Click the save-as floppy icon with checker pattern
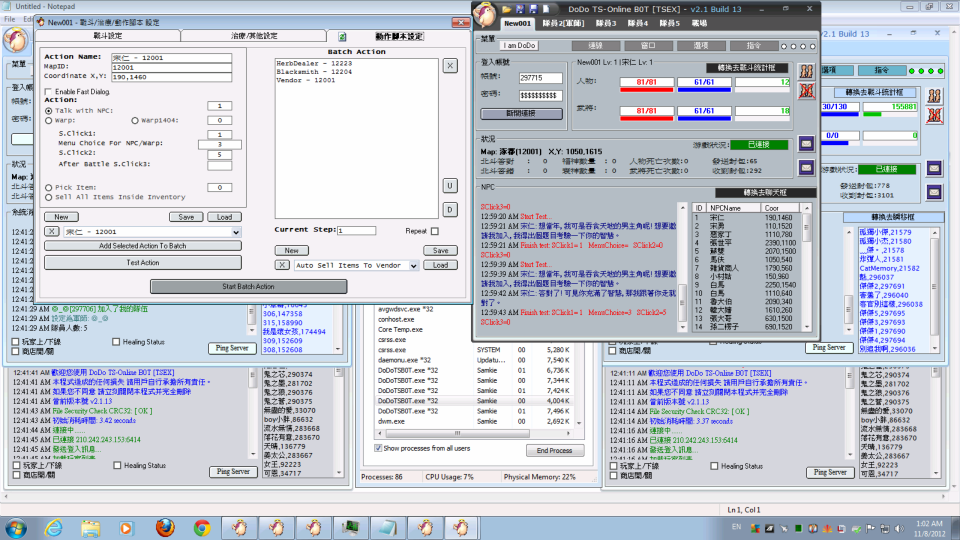This screenshot has width=960, height=540. click(520, 9)
